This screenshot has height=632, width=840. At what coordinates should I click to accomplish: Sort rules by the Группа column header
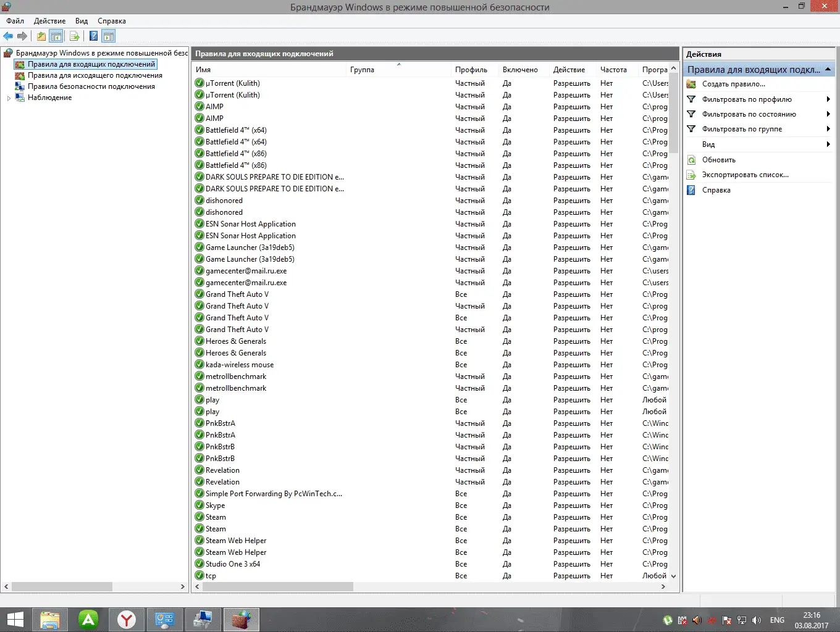(x=399, y=70)
